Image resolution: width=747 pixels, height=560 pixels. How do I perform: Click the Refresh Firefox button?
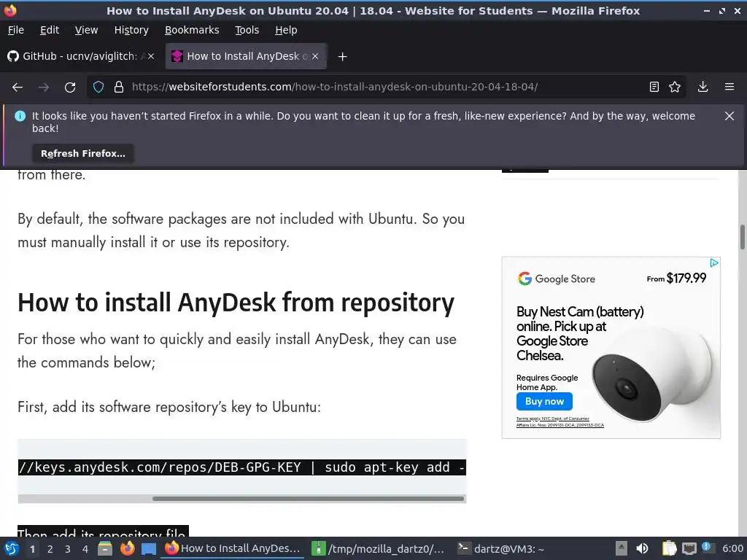pyautogui.click(x=83, y=154)
